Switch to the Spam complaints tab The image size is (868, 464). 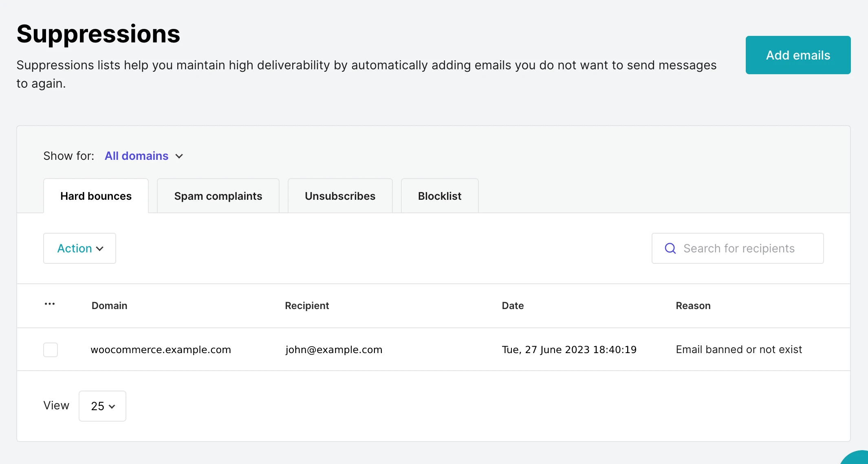point(218,196)
